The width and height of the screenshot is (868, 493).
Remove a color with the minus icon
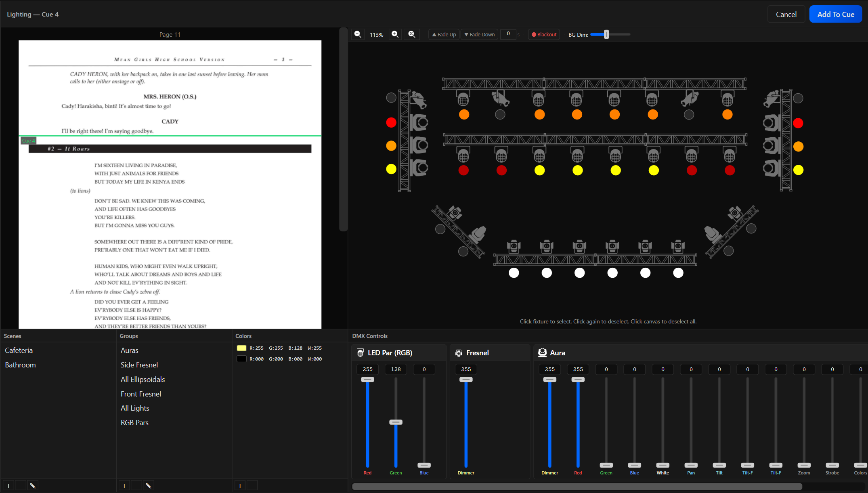(252, 486)
